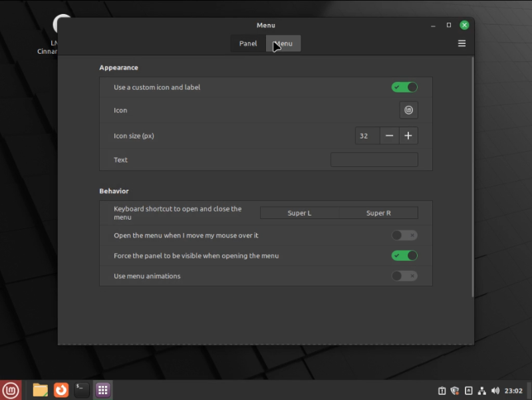Decrease icon size with the minus button
532x400 pixels.
[x=389, y=136]
